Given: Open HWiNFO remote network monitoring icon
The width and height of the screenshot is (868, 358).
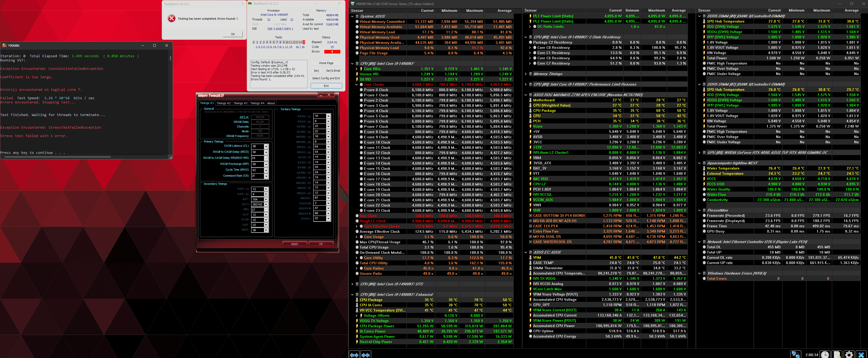Looking at the screenshot, I should tap(796, 354).
